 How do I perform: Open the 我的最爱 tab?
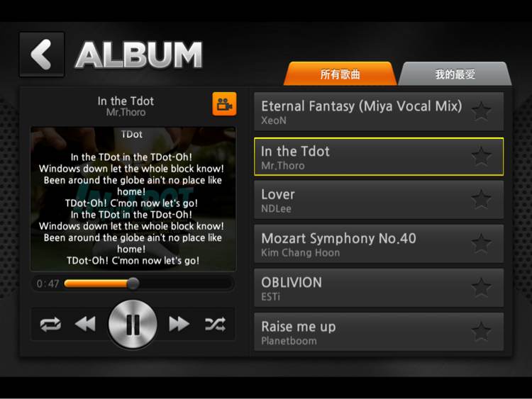[x=455, y=74]
